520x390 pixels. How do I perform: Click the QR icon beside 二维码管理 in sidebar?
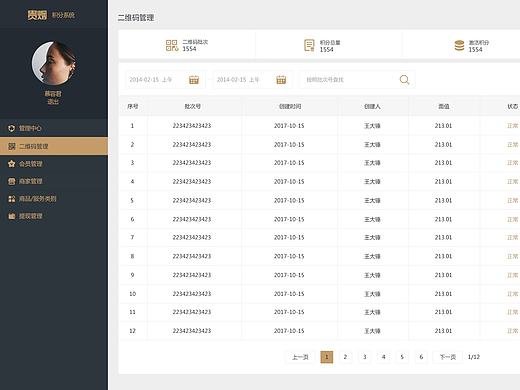(12, 146)
